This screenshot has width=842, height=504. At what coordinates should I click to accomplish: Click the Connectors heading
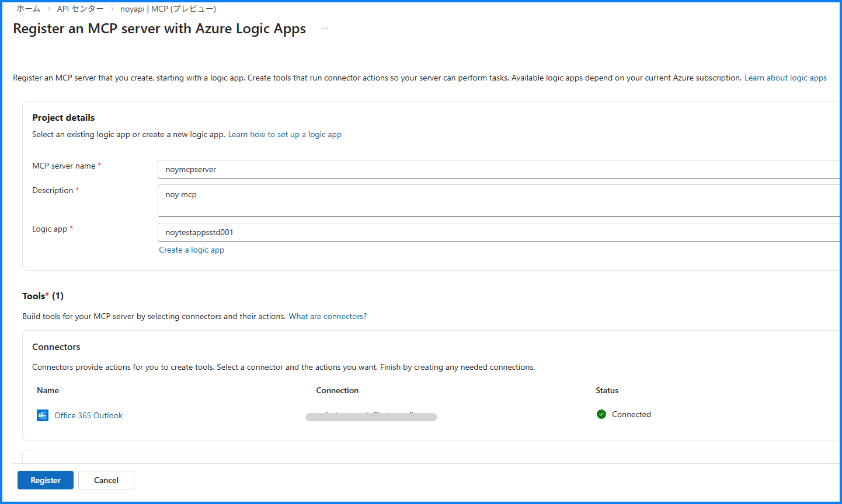(56, 346)
